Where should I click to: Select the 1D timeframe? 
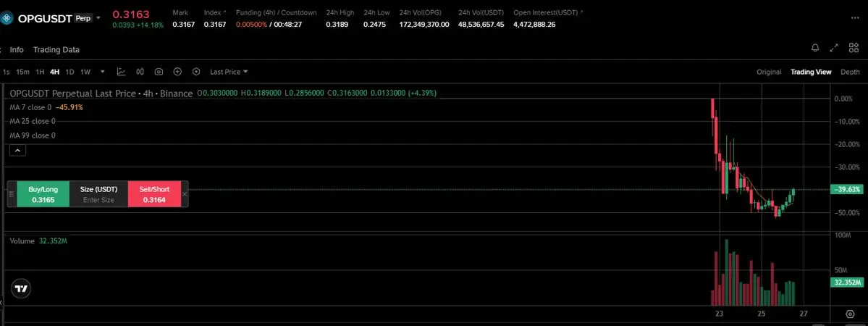pos(69,72)
